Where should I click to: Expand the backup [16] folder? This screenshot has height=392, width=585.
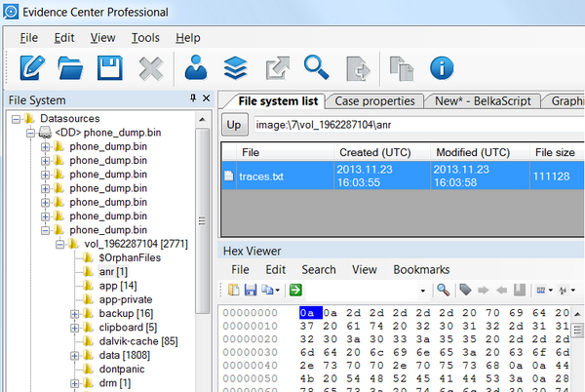tap(75, 314)
